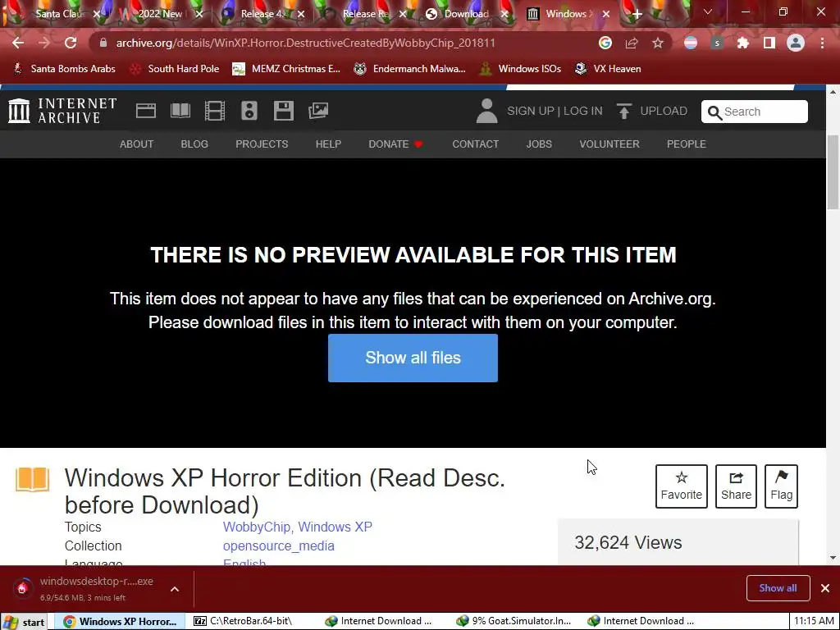Screen dimensions: 840x630
Task: Switch to the Release 4 tab
Action: click(x=262, y=14)
